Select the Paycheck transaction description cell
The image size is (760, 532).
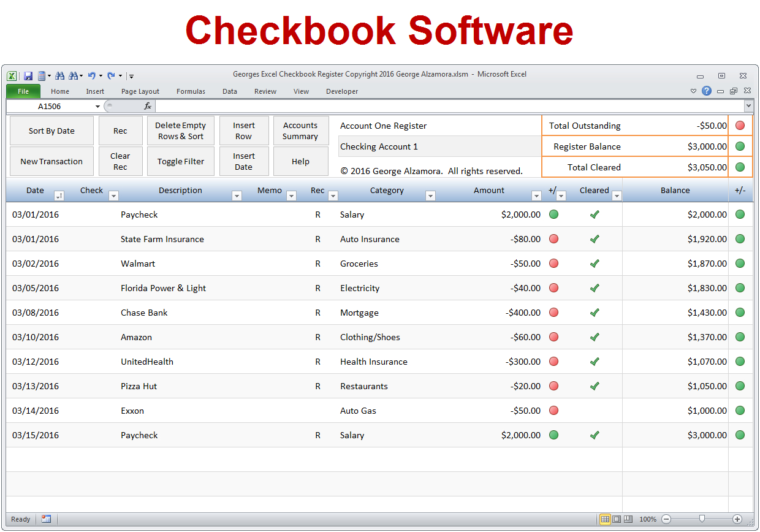click(140, 214)
